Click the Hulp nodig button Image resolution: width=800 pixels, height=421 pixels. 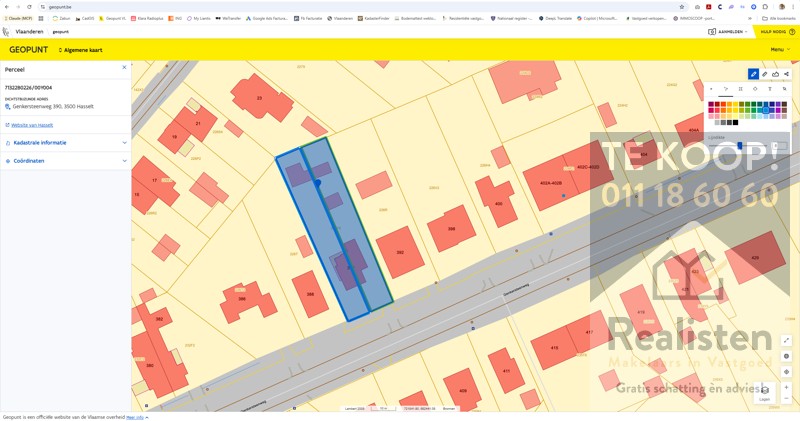[x=774, y=31]
